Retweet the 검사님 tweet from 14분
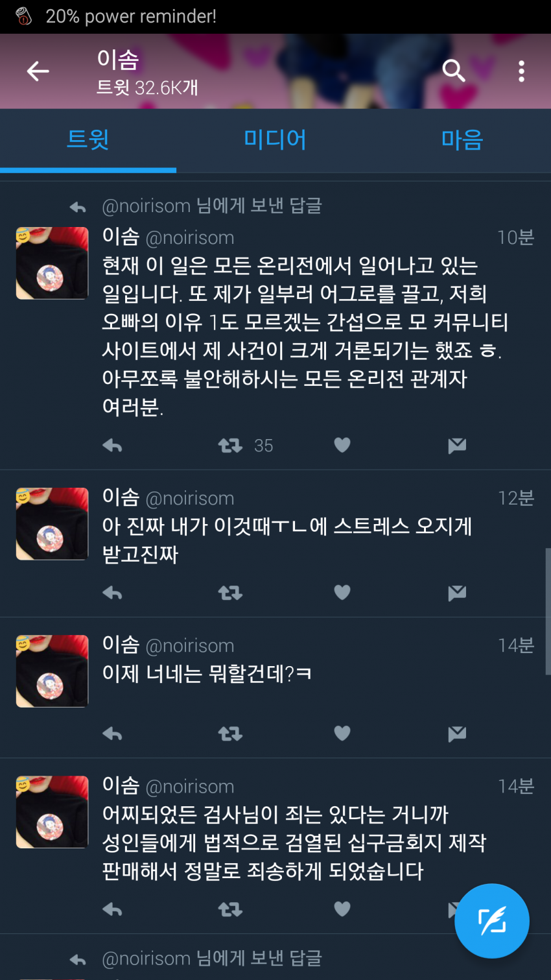The height and width of the screenshot is (980, 551). point(230,909)
